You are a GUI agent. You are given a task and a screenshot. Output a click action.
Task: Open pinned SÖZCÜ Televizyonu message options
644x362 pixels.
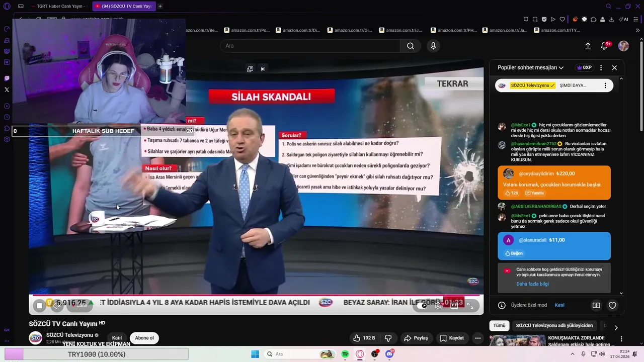(605, 85)
